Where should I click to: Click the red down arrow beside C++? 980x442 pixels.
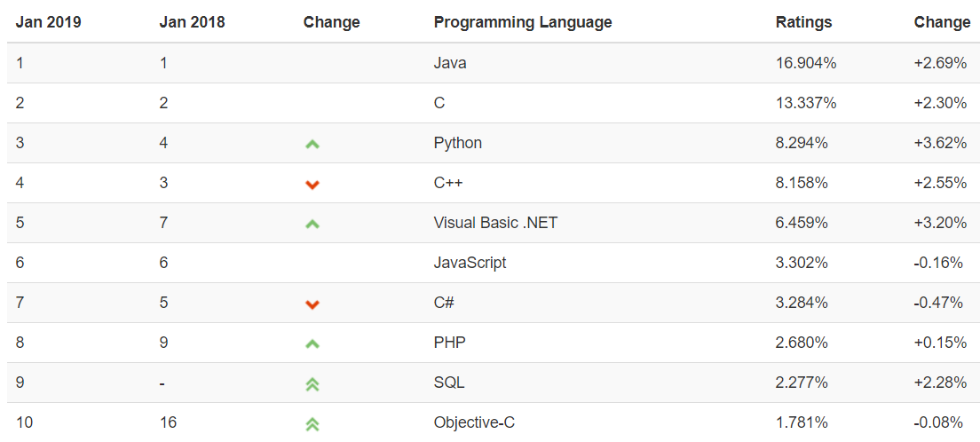312,184
